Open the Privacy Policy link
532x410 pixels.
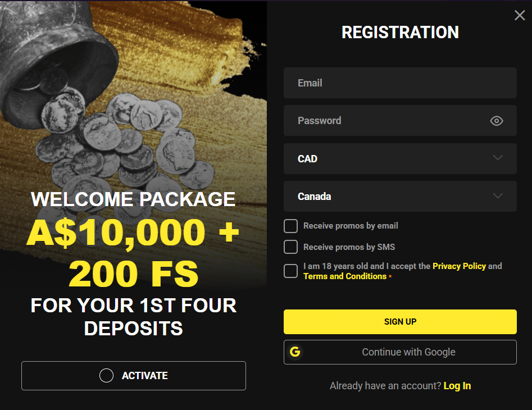point(459,266)
